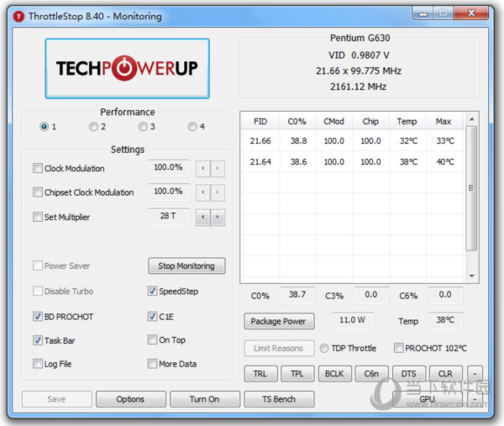This screenshot has width=504, height=426.
Task: Click the VID 0.9807 V reading
Action: [359, 55]
